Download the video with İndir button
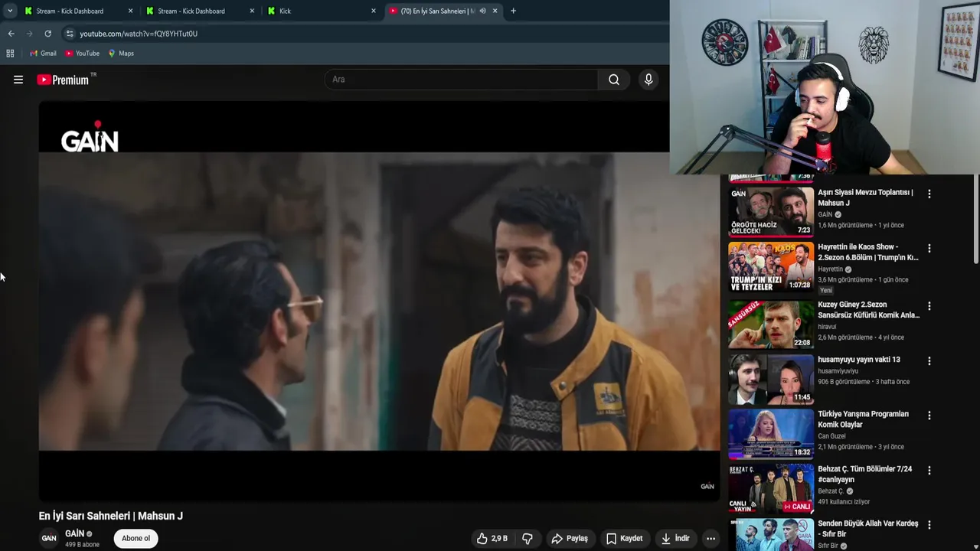 point(675,539)
